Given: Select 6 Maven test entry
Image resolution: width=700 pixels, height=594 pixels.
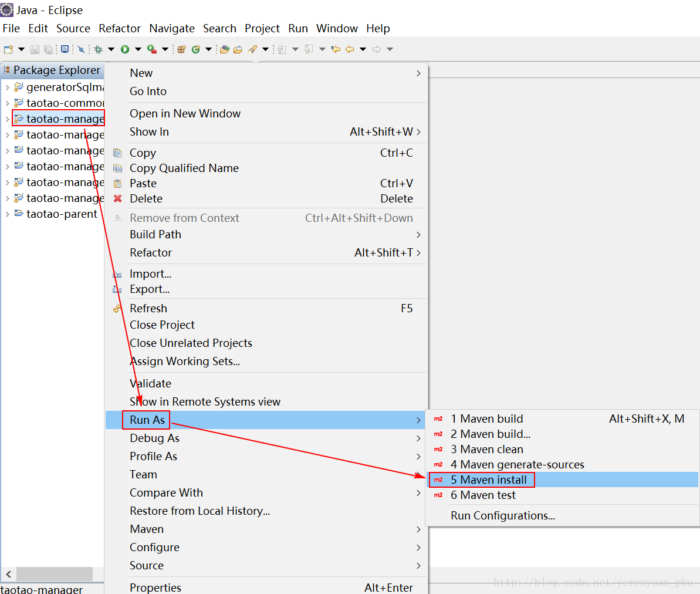Looking at the screenshot, I should [563, 495].
